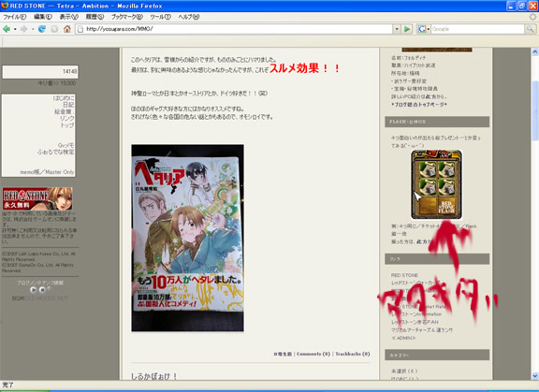Click the Firefox logo in title bar
Screen dimensions: 539x392
5,6
